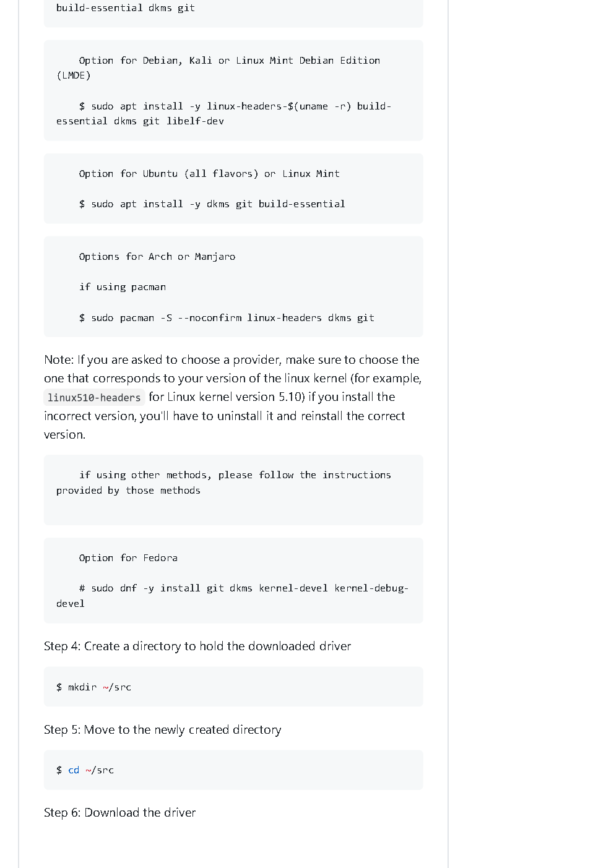Click the 'if using pacman' line
The image size is (614, 868).
pyautogui.click(x=123, y=287)
